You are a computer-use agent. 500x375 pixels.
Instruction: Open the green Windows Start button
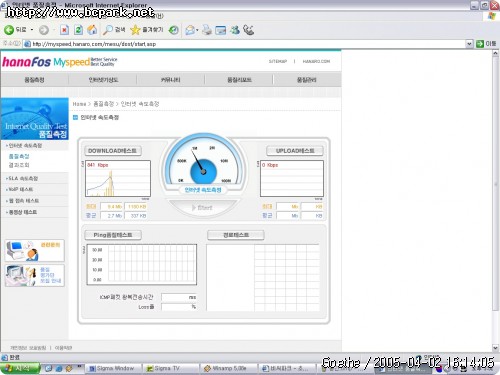tap(20, 368)
